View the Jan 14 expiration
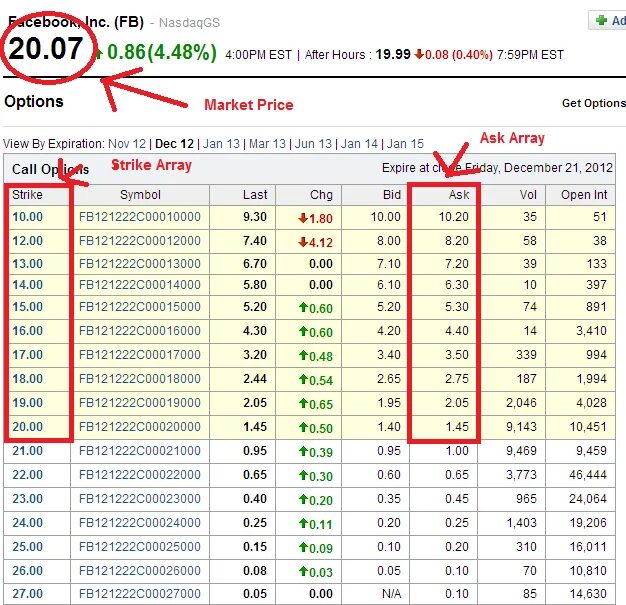 (x=359, y=143)
